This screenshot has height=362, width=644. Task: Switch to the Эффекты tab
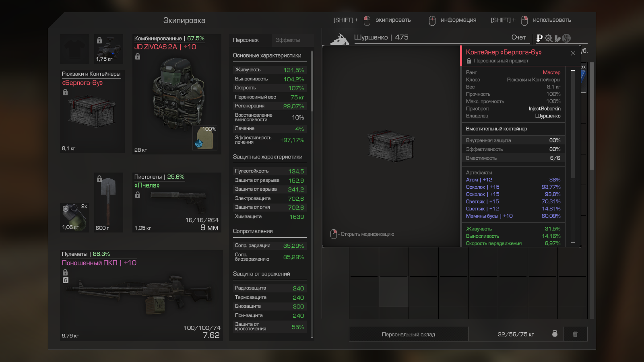[287, 40]
